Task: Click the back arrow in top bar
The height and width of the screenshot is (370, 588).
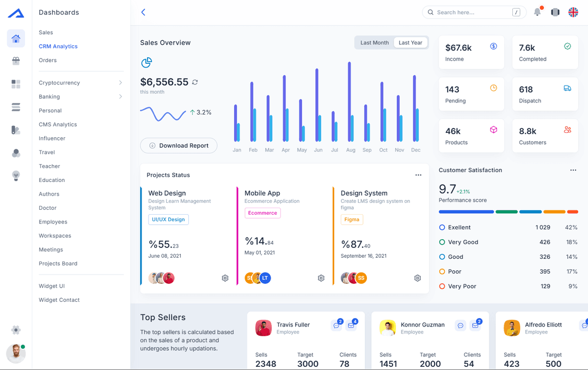Action: [x=143, y=12]
